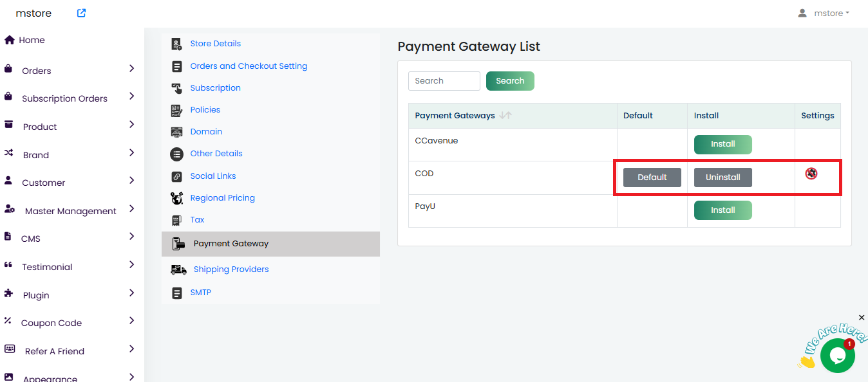Image resolution: width=868 pixels, height=382 pixels.
Task: Click the Regional Pricing globe icon
Action: click(x=176, y=198)
